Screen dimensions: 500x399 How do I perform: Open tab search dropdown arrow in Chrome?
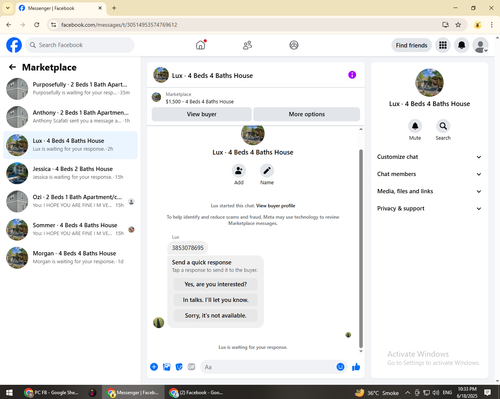[8, 8]
